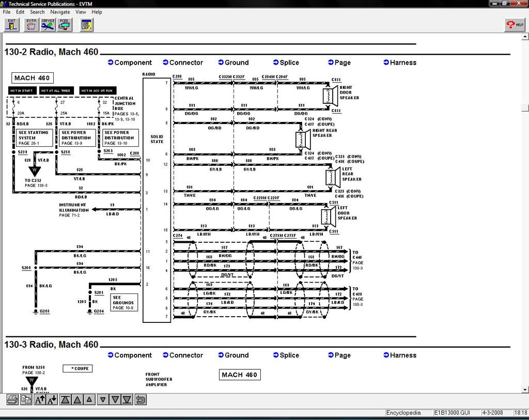Click the EXIT door toolbar icon

point(12,25)
